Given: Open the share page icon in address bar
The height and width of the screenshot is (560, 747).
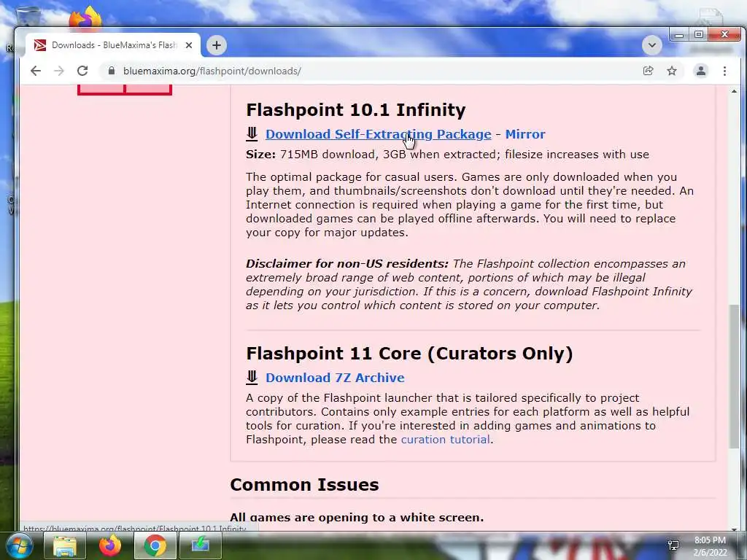Looking at the screenshot, I should (648, 71).
